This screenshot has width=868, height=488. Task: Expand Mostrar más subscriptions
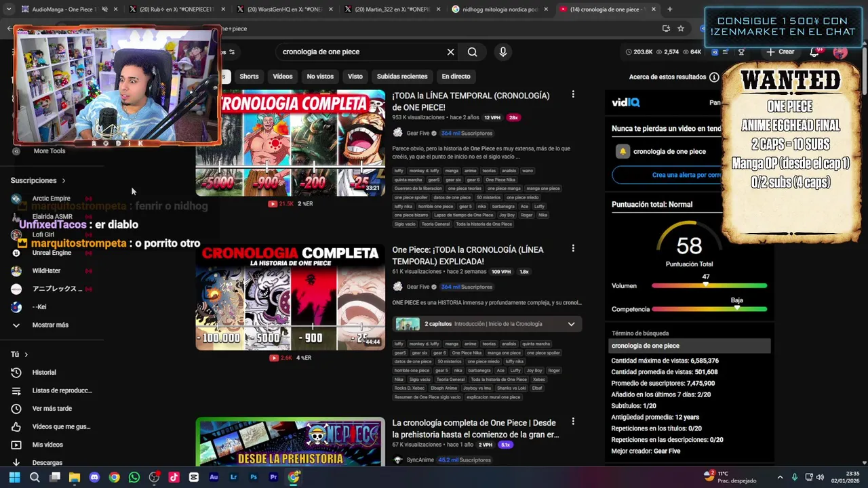pos(50,325)
